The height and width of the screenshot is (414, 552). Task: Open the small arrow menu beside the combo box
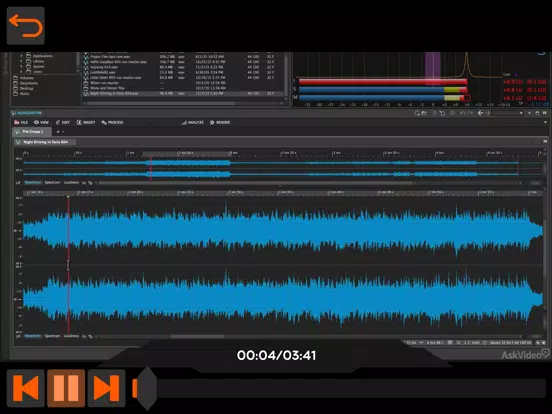[529, 113]
